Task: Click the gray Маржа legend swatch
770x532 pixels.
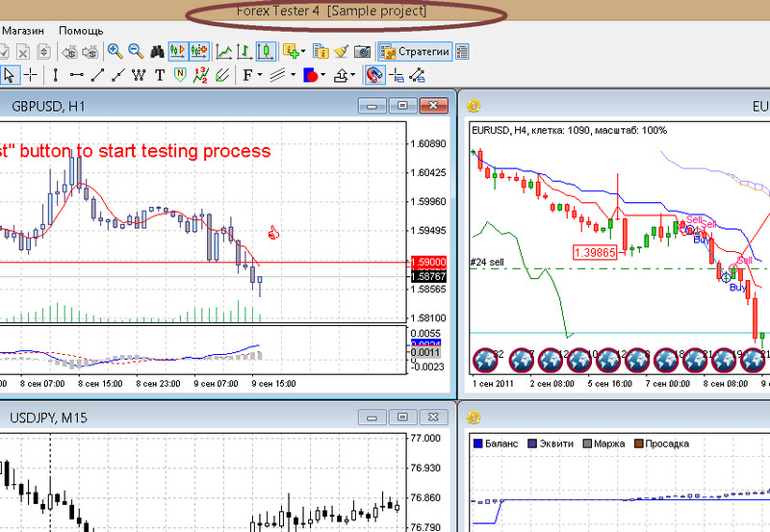Action: [587, 443]
